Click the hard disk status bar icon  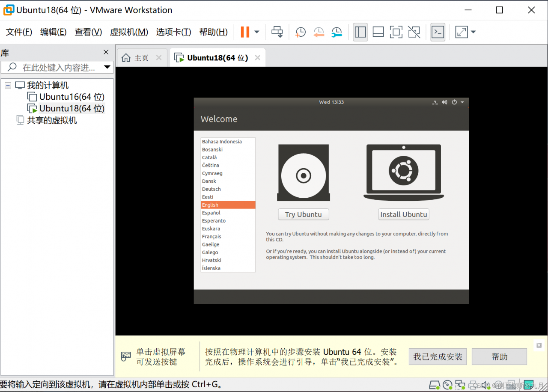click(x=435, y=385)
